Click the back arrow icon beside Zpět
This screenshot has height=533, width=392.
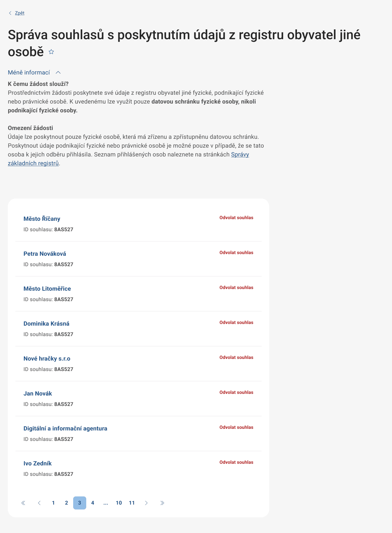tap(10, 13)
